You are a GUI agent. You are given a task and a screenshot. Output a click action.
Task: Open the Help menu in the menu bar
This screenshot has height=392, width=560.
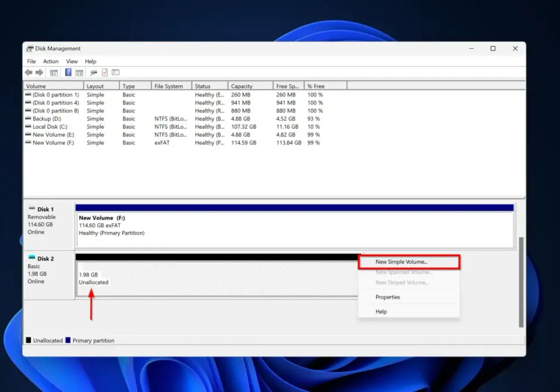point(90,62)
